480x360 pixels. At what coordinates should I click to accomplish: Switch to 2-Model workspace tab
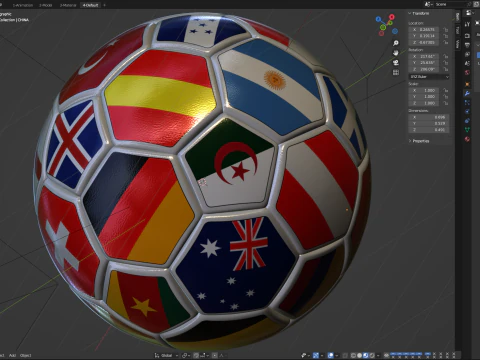pos(45,5)
